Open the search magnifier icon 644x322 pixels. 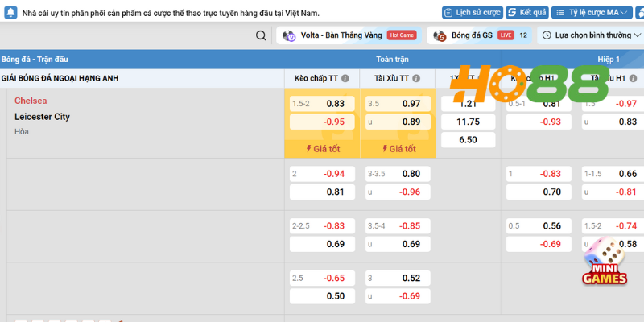coord(261,35)
